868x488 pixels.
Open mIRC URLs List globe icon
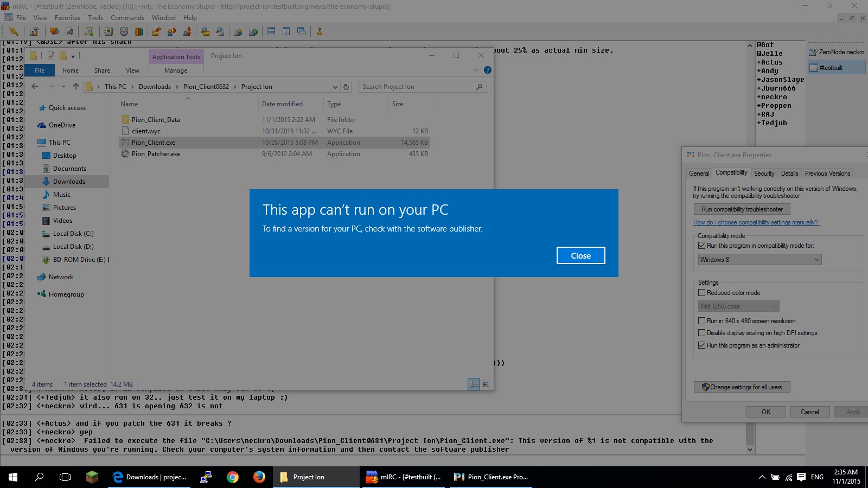253,31
